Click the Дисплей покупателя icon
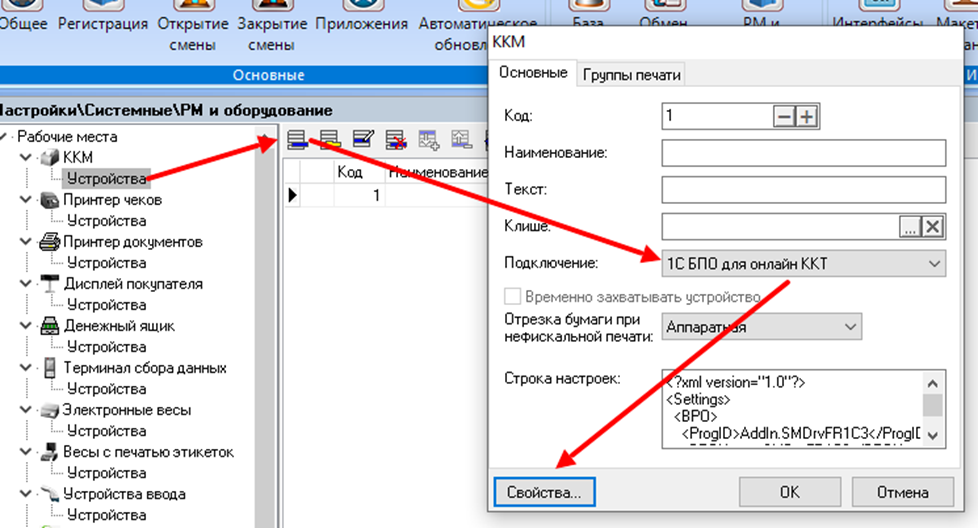Screen dimensions: 978x528 50,284
